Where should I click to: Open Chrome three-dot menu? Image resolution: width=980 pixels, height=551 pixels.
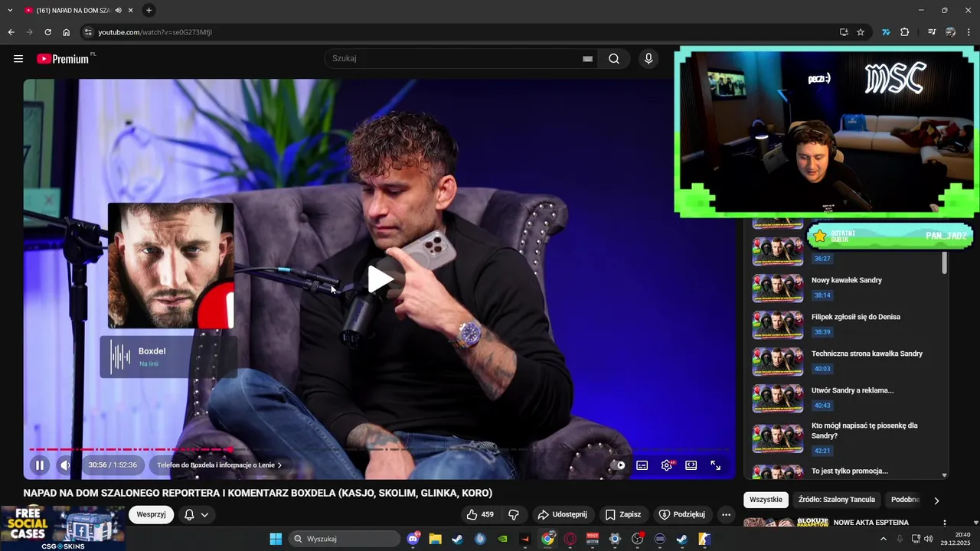pyautogui.click(x=969, y=32)
